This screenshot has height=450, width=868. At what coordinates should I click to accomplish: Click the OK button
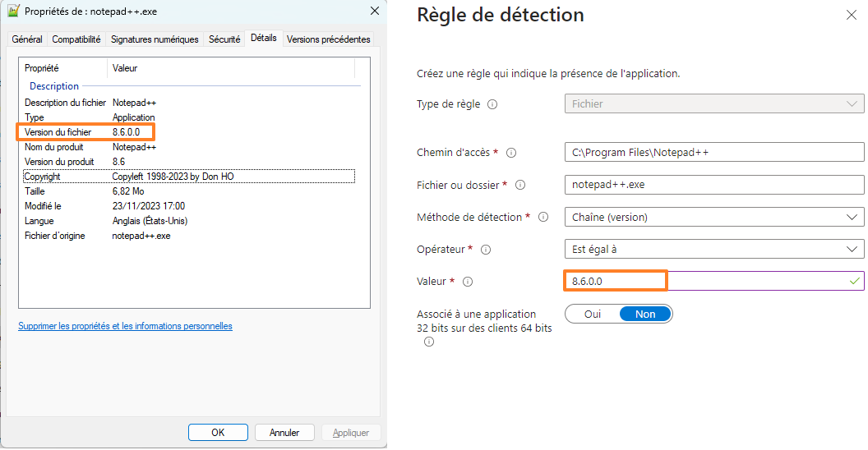(218, 432)
